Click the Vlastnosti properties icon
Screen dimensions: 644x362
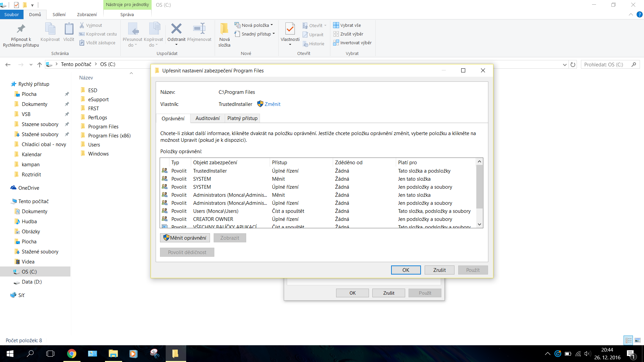point(290,29)
